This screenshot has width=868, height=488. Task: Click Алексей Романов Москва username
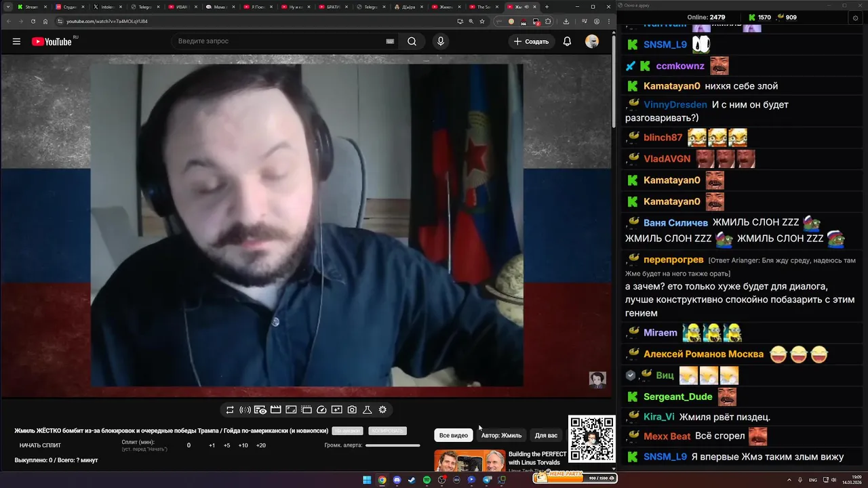point(703,354)
